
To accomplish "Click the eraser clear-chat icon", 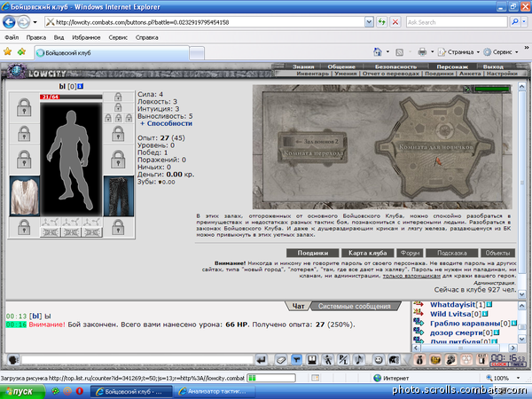I will pos(280,360).
